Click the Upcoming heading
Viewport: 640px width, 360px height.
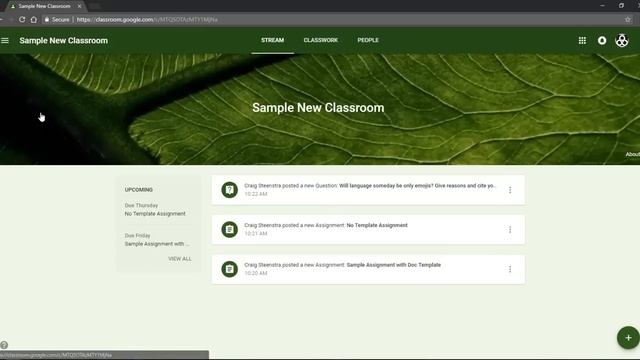pyautogui.click(x=139, y=190)
